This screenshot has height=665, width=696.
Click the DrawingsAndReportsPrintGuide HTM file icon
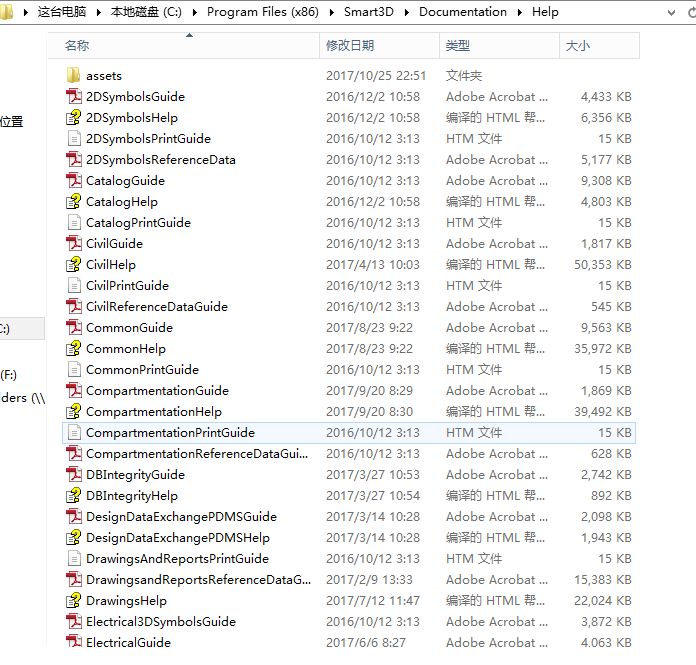(x=74, y=558)
